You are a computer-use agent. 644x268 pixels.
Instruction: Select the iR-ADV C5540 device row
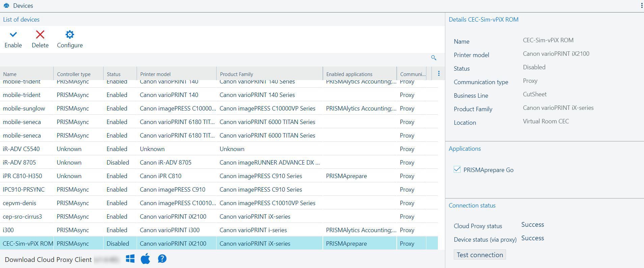point(219,149)
